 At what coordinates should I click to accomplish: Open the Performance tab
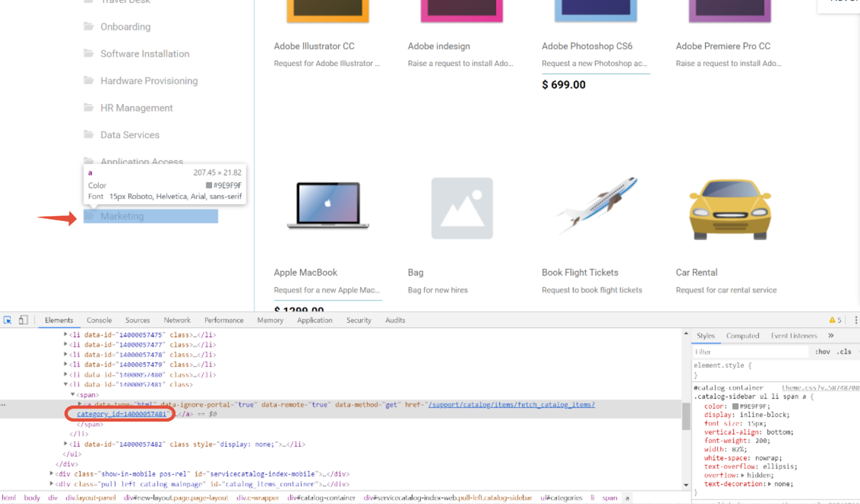point(224,320)
